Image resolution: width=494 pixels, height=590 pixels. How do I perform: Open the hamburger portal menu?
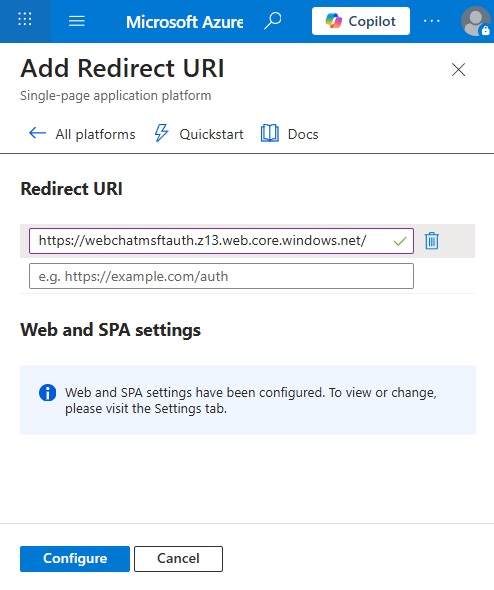point(77,21)
